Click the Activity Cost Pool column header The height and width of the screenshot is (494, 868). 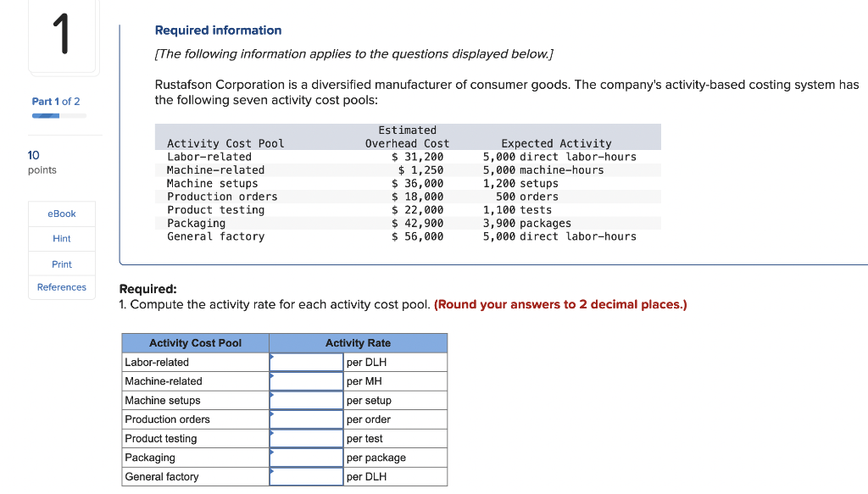pos(196,343)
